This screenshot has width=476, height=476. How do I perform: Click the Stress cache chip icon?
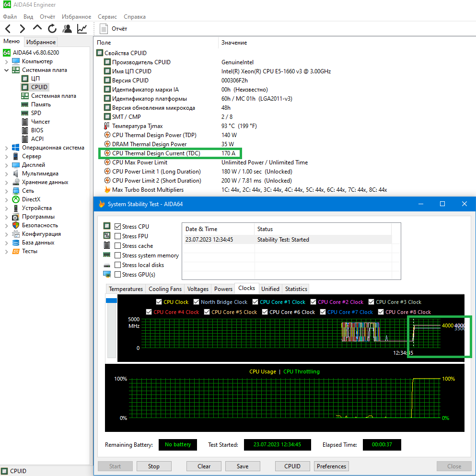coord(107,245)
